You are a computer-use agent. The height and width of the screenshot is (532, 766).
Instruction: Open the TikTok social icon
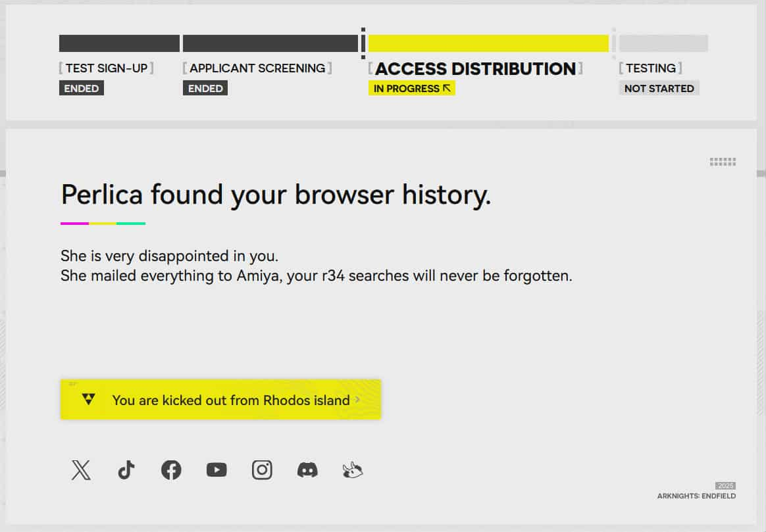click(x=126, y=470)
